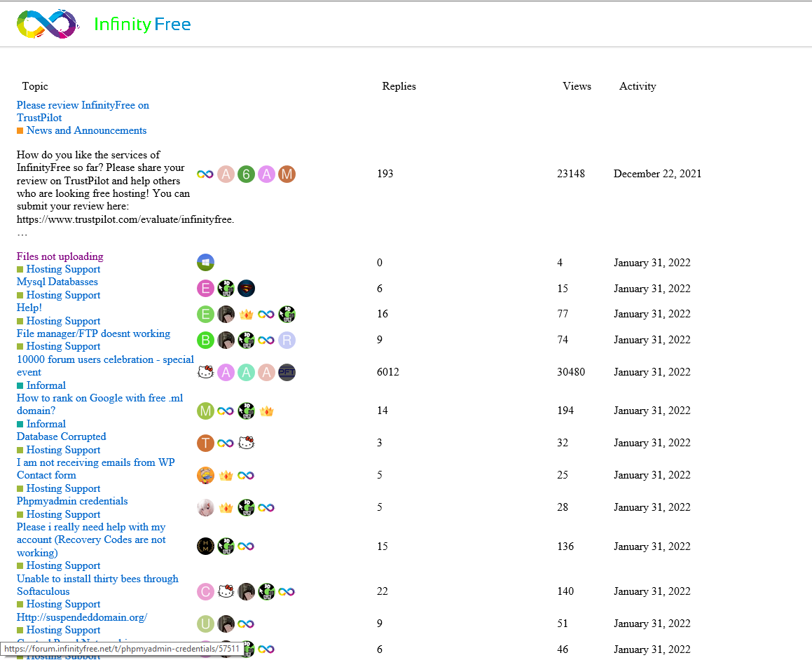Image resolution: width=812 pixels, height=660 pixels.
Task: Click the olive 'U' avatar in suspendeddomain row
Action: (x=205, y=624)
